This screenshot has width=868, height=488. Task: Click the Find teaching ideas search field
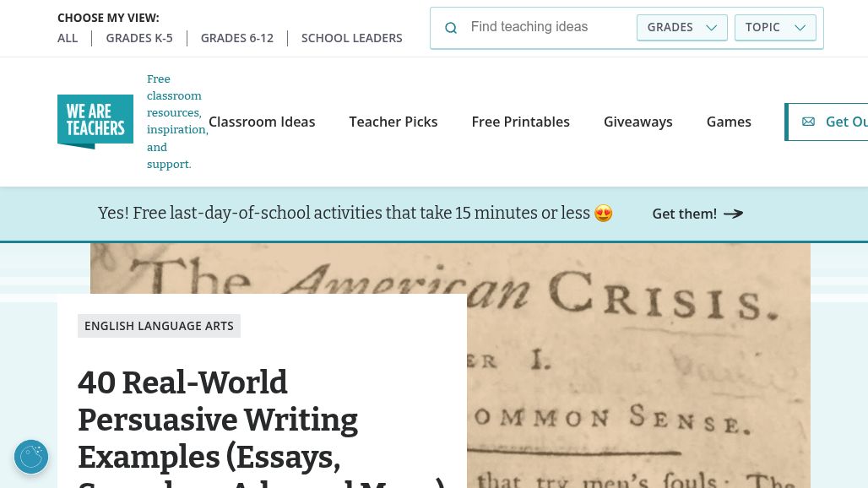click(x=548, y=27)
